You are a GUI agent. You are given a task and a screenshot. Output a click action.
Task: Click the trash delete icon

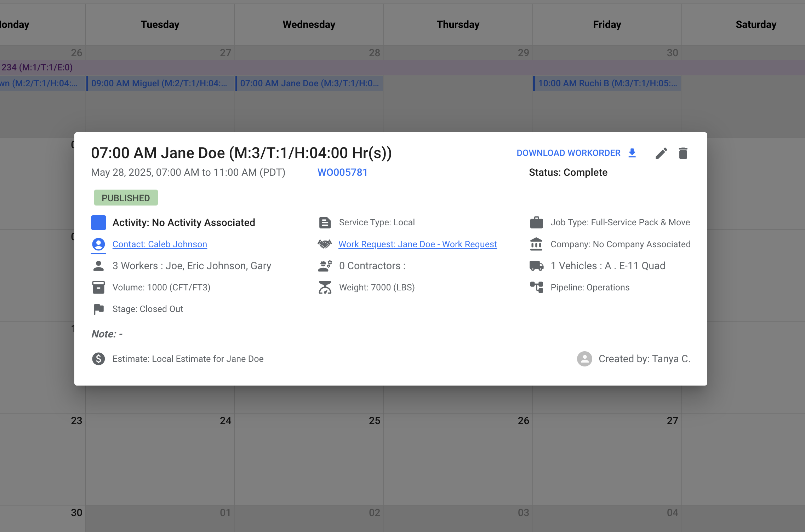(x=683, y=154)
